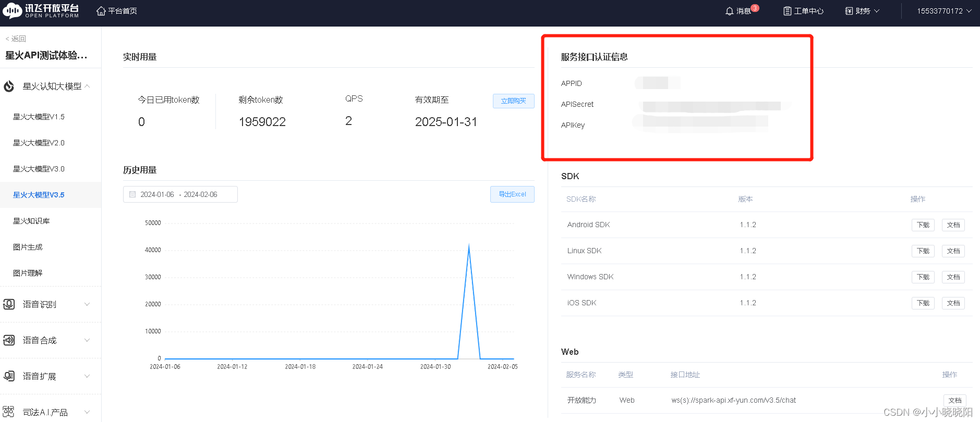
Task: Open the Windows SDK documentation
Action: 953,277
